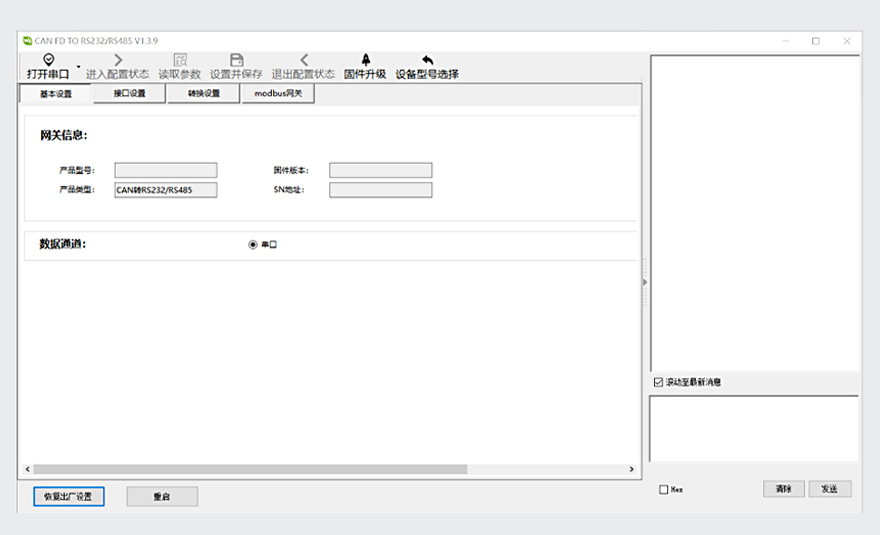Collapse the right panel using splitter arrow
Screen dimensions: 880x535
(645, 282)
